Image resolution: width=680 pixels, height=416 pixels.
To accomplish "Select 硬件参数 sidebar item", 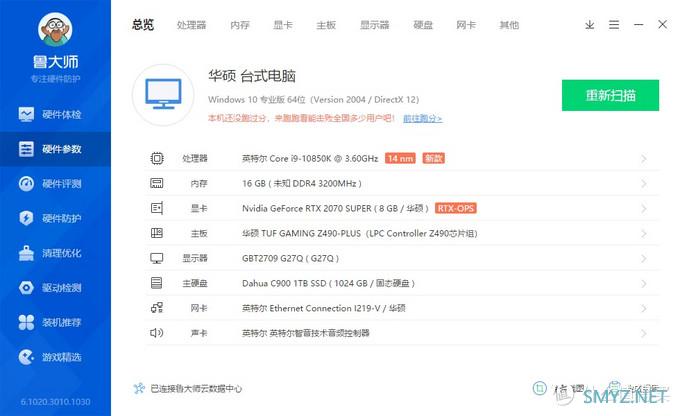I will click(55, 149).
